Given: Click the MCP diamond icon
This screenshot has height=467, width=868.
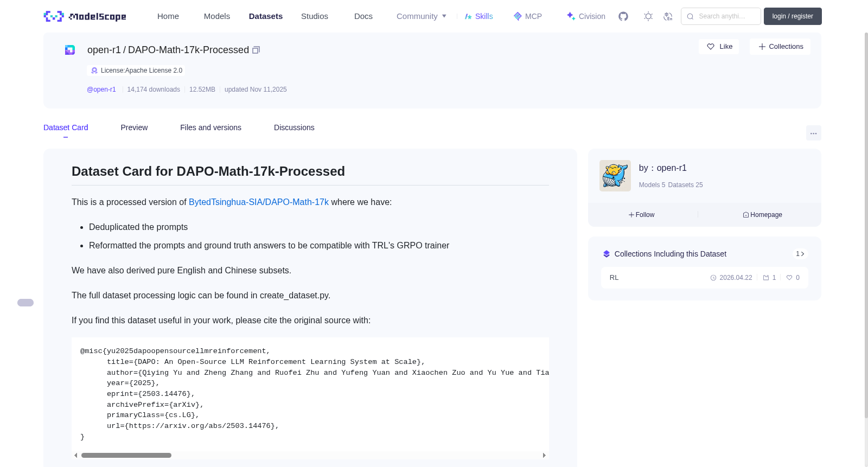Looking at the screenshot, I should [x=518, y=16].
